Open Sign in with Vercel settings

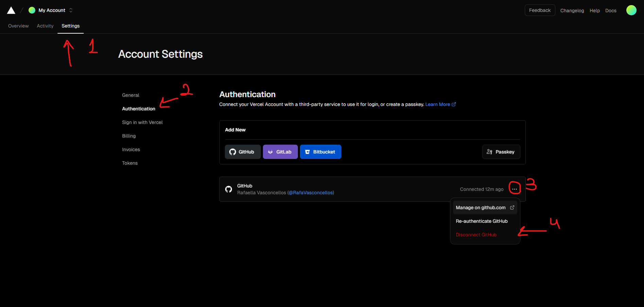pos(142,122)
